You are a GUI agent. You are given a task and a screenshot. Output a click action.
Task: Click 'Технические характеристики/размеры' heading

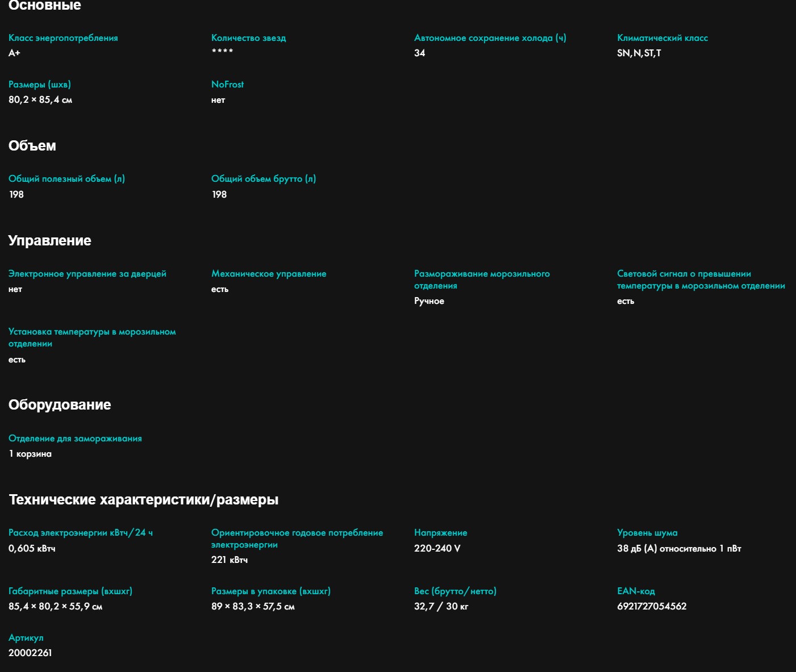coord(143,500)
